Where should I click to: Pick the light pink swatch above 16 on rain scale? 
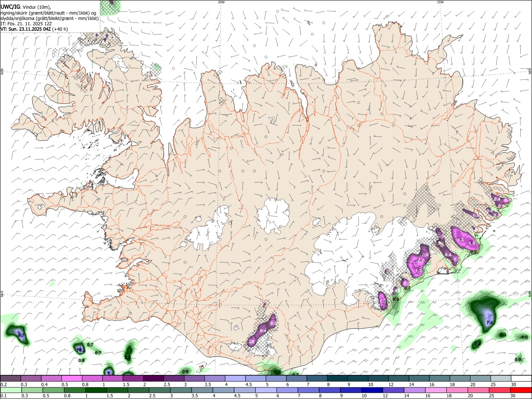pos(436,390)
